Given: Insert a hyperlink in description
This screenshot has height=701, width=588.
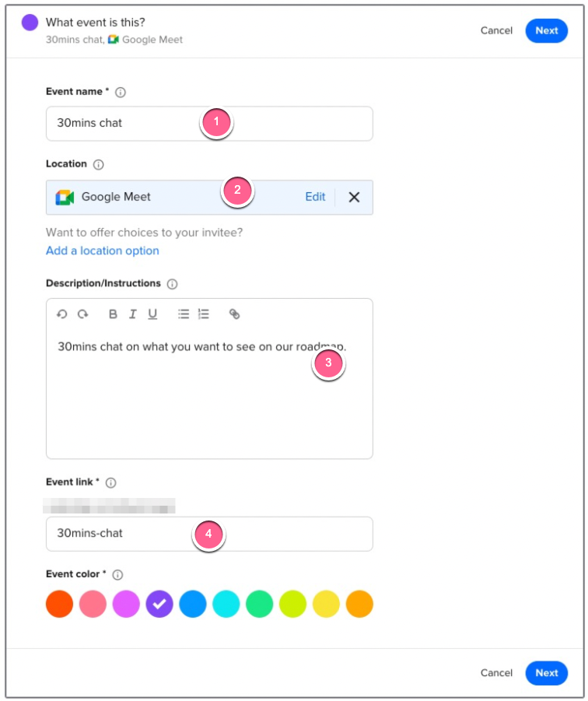Looking at the screenshot, I should coord(234,314).
